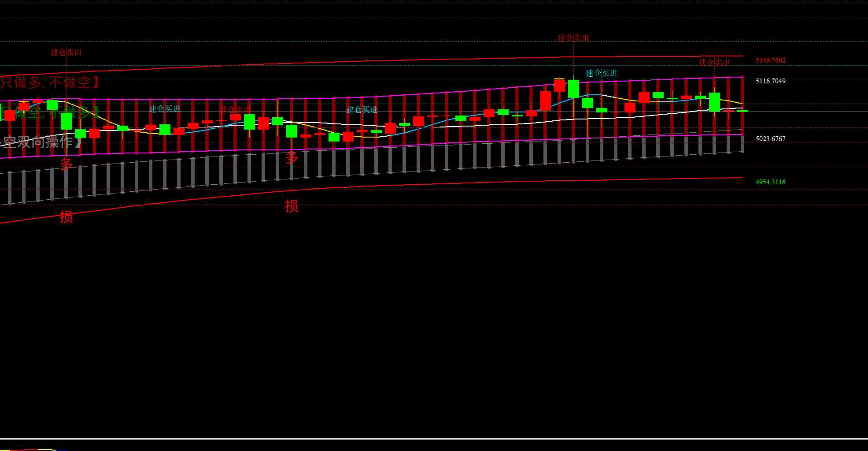Click the leftmost red 建仓卖出 signal label

pyautogui.click(x=66, y=52)
